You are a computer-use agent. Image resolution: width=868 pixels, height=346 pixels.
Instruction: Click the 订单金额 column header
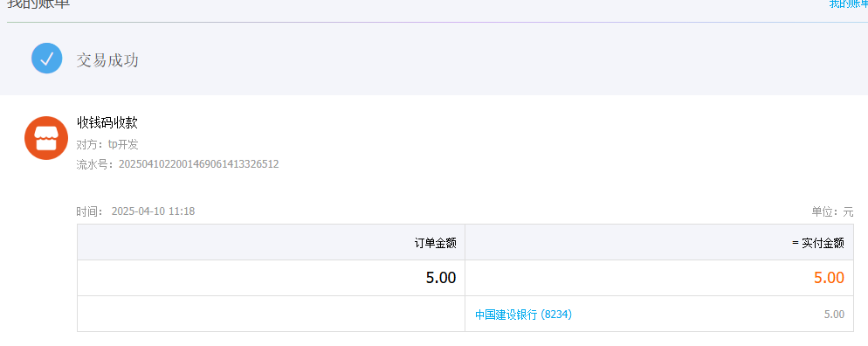[436, 243]
